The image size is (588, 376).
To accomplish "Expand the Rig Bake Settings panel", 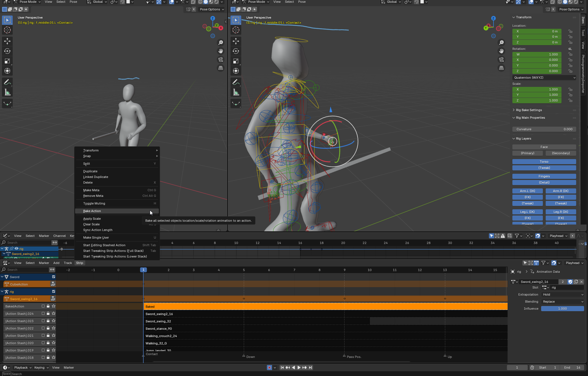I will coord(529,110).
